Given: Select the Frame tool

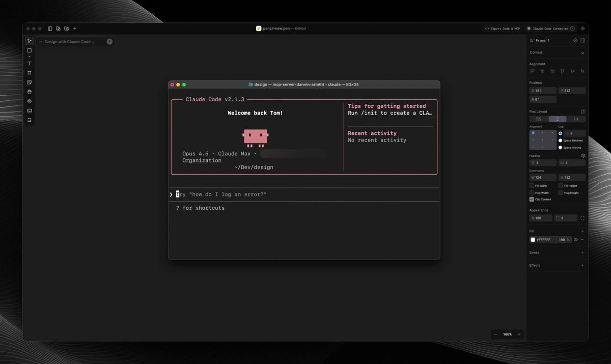Looking at the screenshot, I should pos(30,73).
